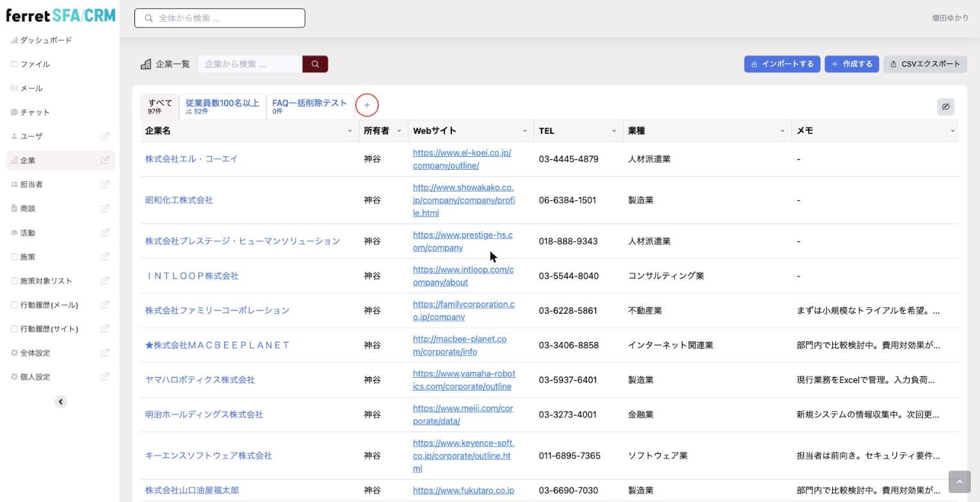Open 行動履歴(メール) external link icon
Image resolution: width=980 pixels, height=502 pixels.
tap(105, 305)
